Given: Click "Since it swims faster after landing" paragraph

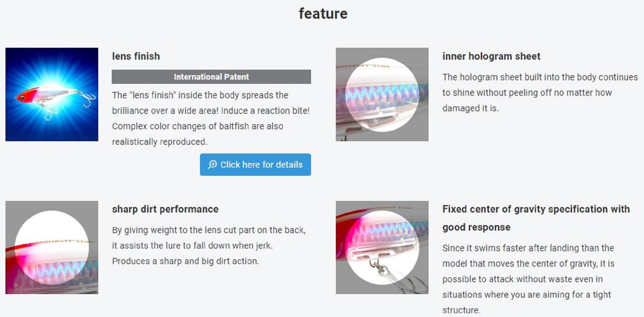Looking at the screenshot, I should [528, 279].
